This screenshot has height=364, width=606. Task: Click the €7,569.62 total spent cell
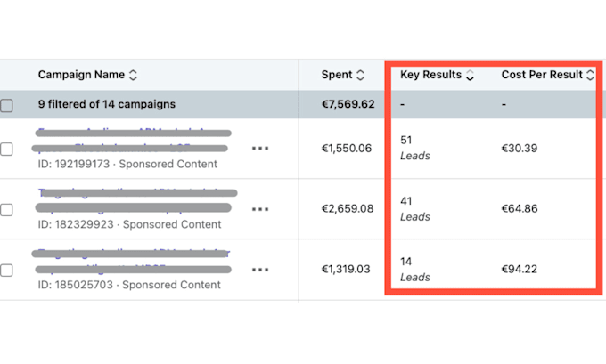point(348,104)
